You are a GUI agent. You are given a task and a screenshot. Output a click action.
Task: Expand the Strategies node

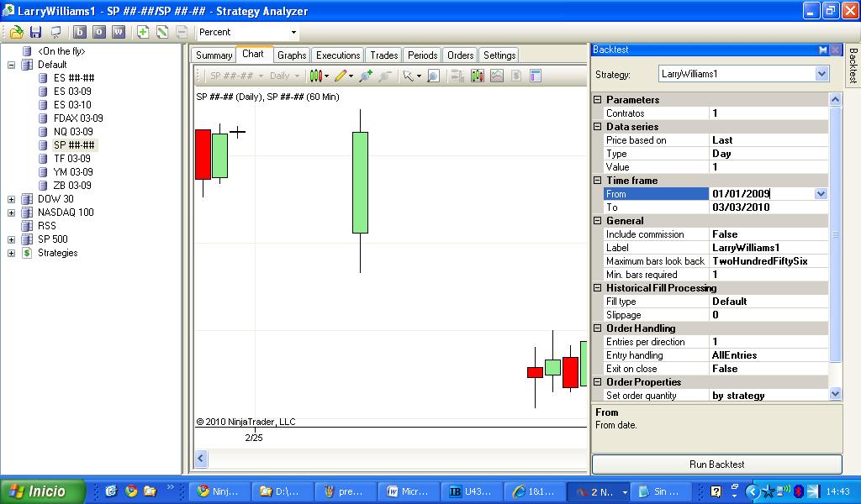pos(11,253)
